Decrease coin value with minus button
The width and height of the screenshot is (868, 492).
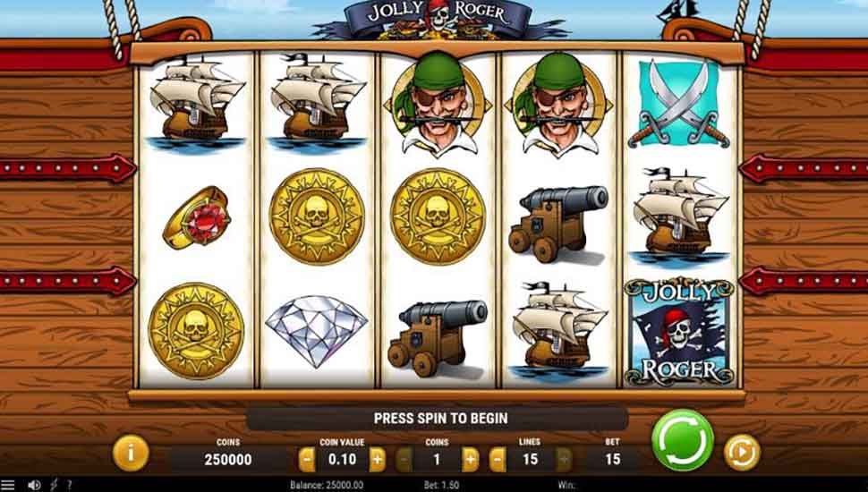click(x=307, y=459)
